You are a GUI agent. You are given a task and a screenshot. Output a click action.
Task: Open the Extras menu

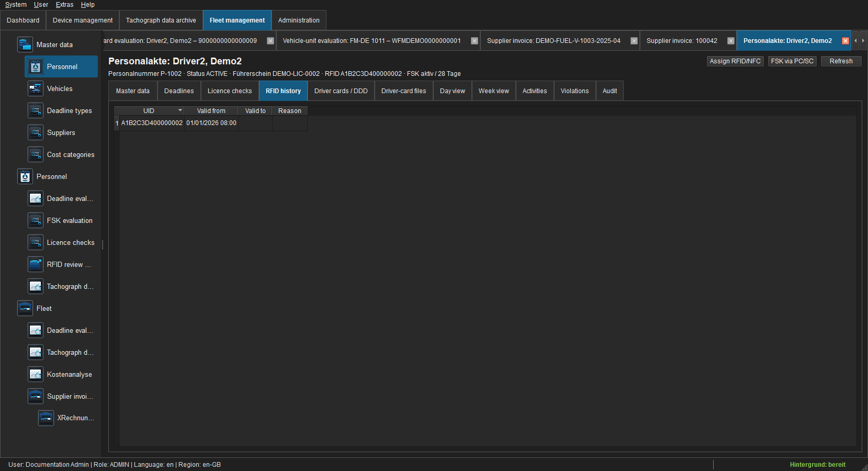point(64,5)
